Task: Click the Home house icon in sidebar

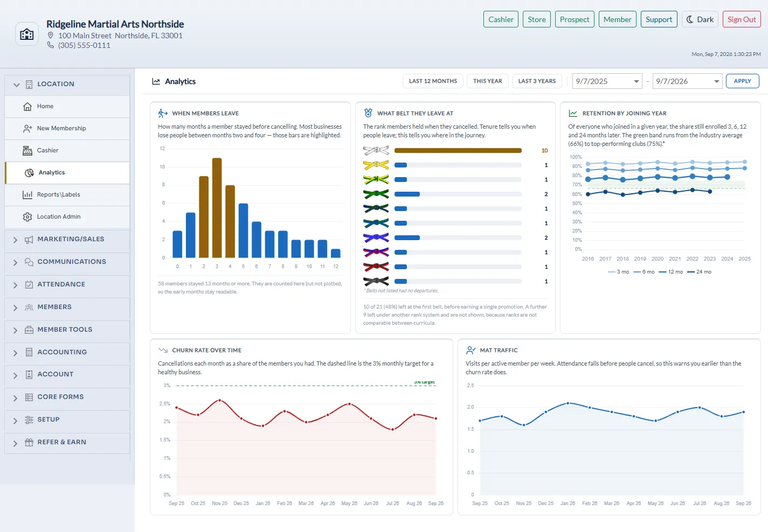Action: point(27,107)
